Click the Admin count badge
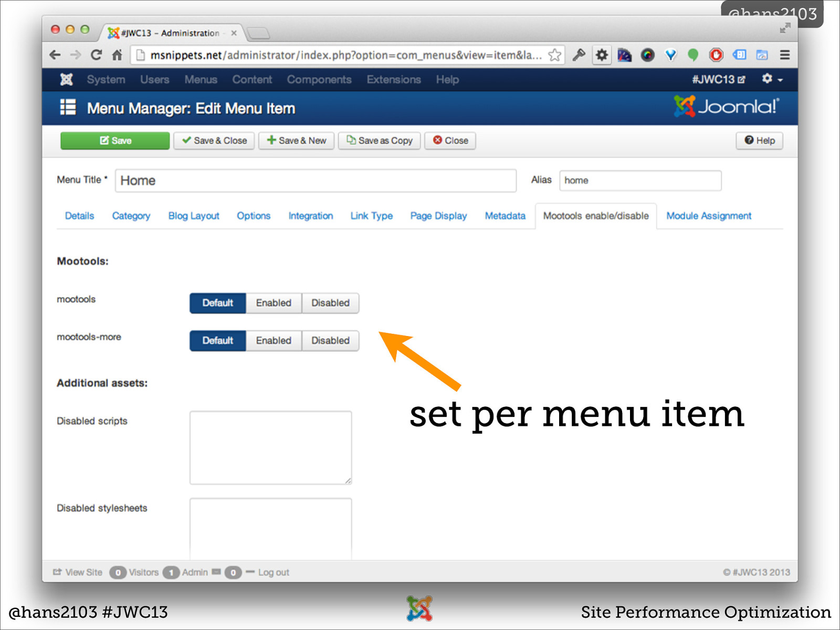Image resolution: width=840 pixels, height=630 pixels. pyautogui.click(x=171, y=572)
